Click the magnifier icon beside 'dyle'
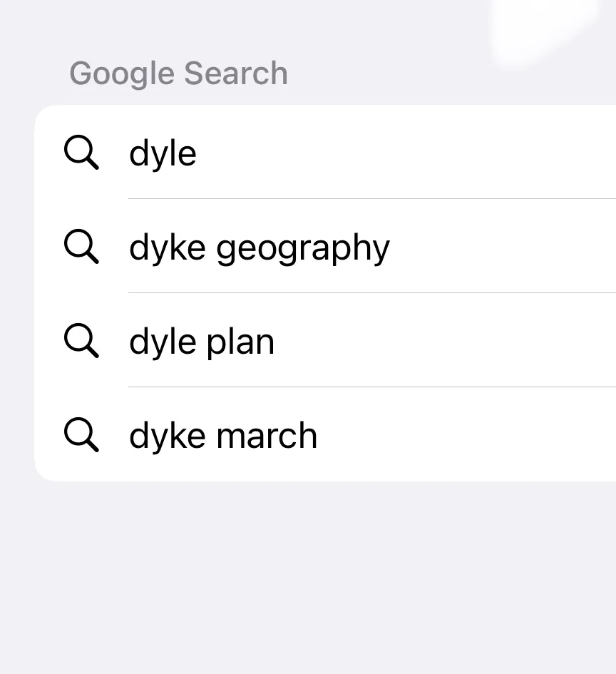The height and width of the screenshot is (674, 616). coord(81,153)
